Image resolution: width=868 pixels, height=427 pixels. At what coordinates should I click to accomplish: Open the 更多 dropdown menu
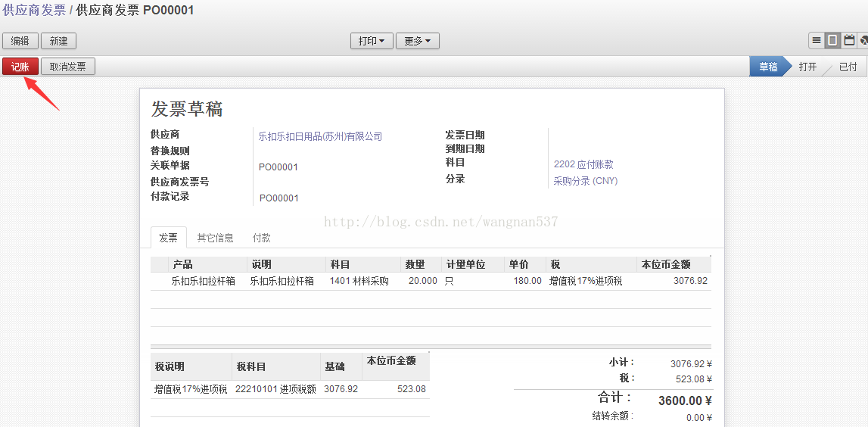tap(418, 41)
